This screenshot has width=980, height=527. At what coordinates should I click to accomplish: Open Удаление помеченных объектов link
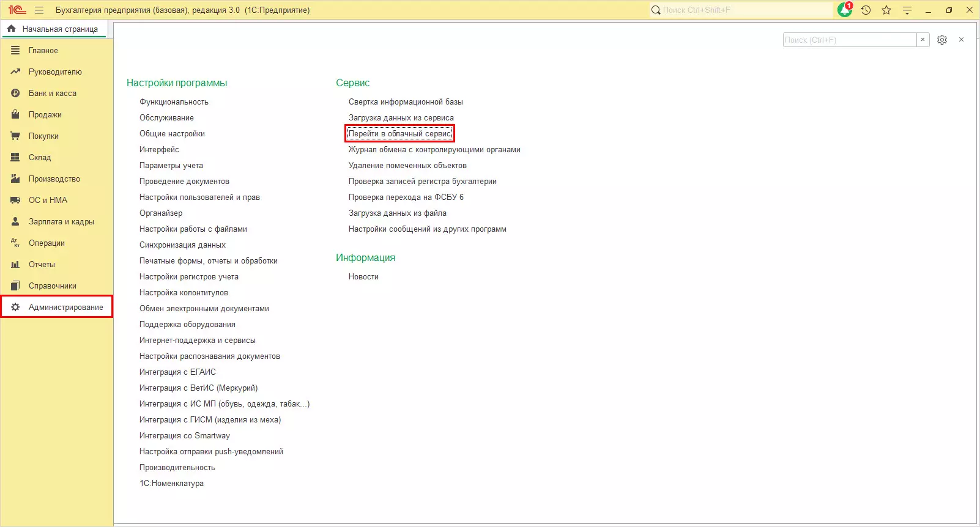click(407, 165)
